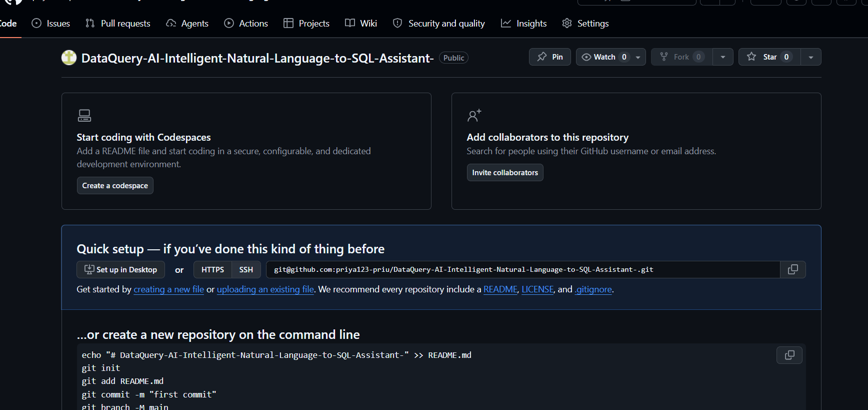868x410 pixels.
Task: Open the Projects tab
Action: click(306, 24)
